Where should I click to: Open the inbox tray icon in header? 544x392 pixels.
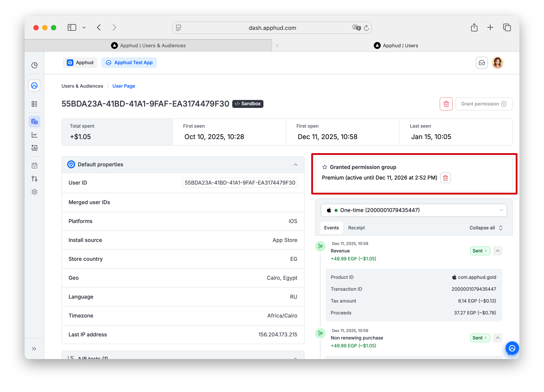click(482, 63)
